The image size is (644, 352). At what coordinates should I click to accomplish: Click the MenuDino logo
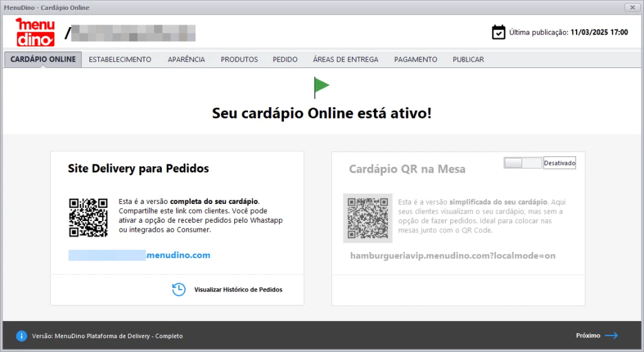point(35,32)
